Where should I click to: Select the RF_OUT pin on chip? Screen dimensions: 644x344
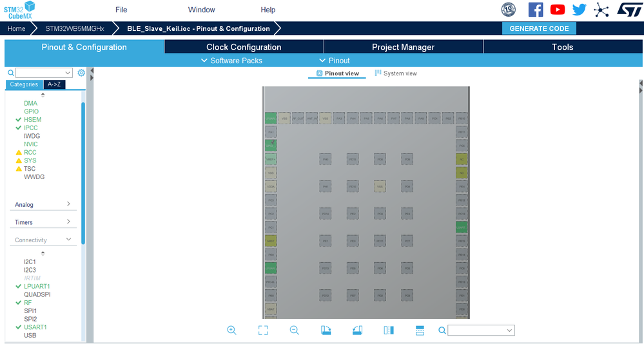point(298,119)
